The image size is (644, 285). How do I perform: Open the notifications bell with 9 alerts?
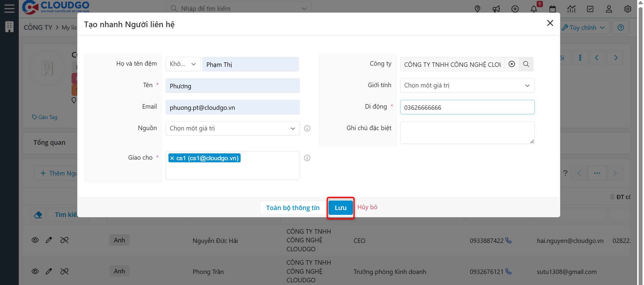click(534, 9)
